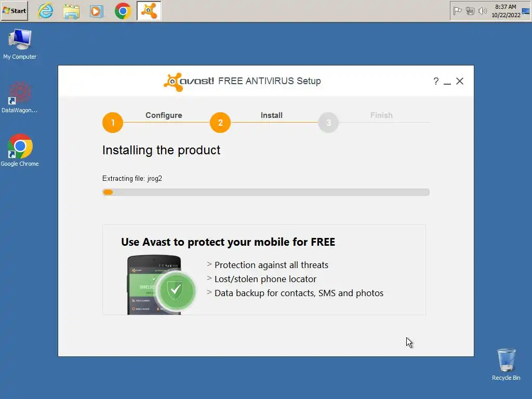Open the setup help question mark

[436, 82]
